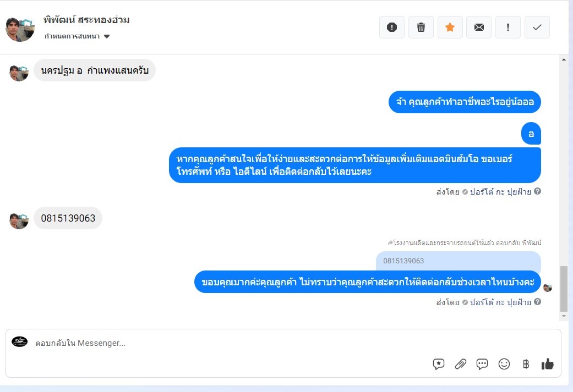Open saved replies star-bubble icon

tap(439, 364)
